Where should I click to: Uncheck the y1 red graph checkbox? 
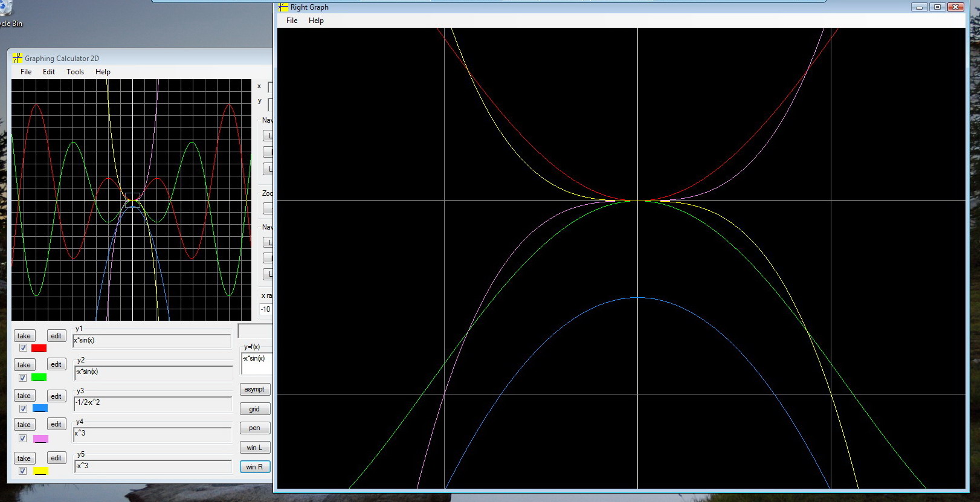23,348
